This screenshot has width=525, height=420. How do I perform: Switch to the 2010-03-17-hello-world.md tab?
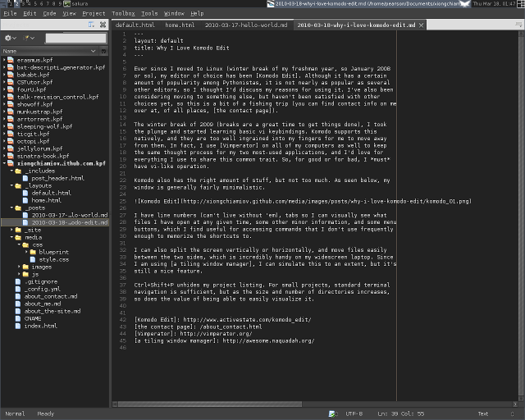coord(246,25)
